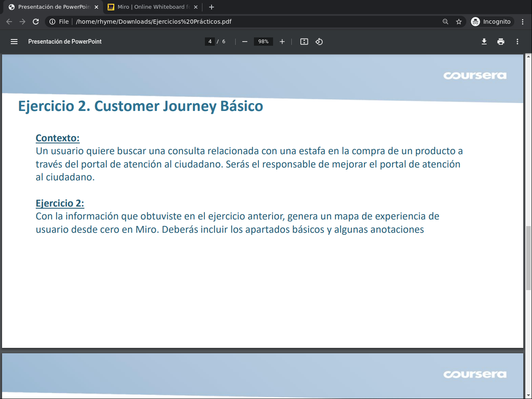Open Chrome three-dot menu
Viewport: 532px width, 399px height.
coord(523,22)
